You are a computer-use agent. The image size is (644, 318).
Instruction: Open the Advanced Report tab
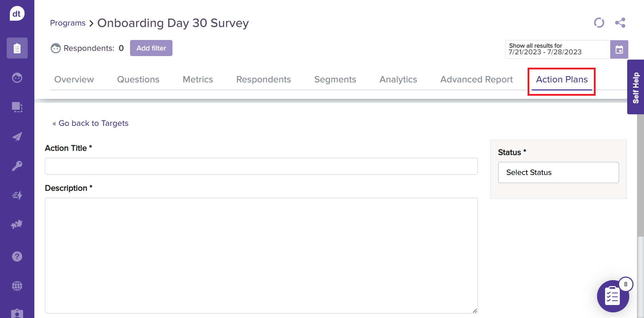476,80
